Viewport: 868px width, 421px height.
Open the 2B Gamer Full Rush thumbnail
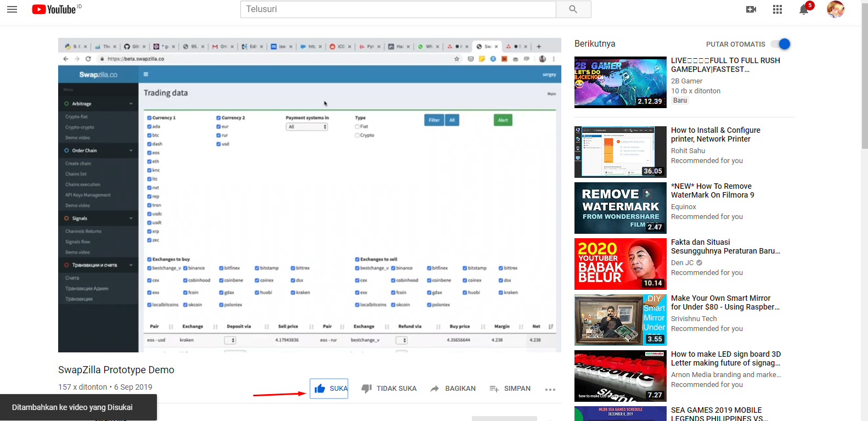(621, 82)
